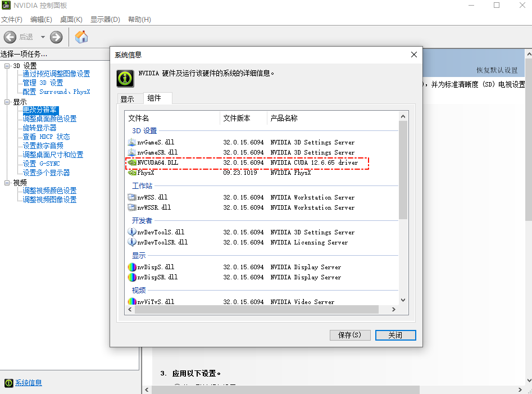Click the 产品名称 column header
532x394 pixels.
click(333, 118)
